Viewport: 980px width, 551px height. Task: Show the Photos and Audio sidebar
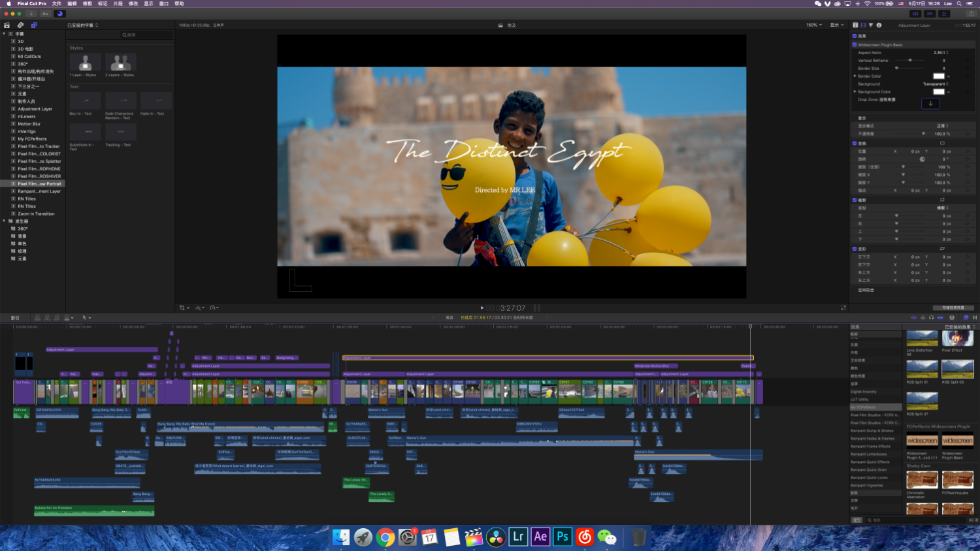[x=20, y=25]
